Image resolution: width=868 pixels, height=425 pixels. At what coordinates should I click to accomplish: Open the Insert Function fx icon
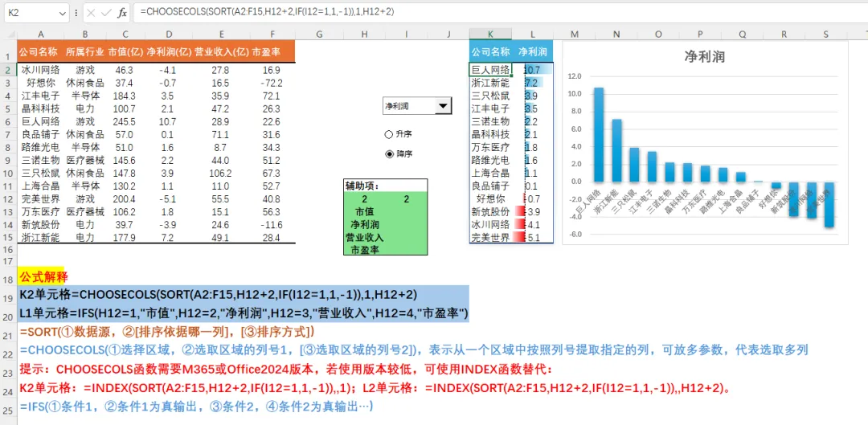click(122, 13)
